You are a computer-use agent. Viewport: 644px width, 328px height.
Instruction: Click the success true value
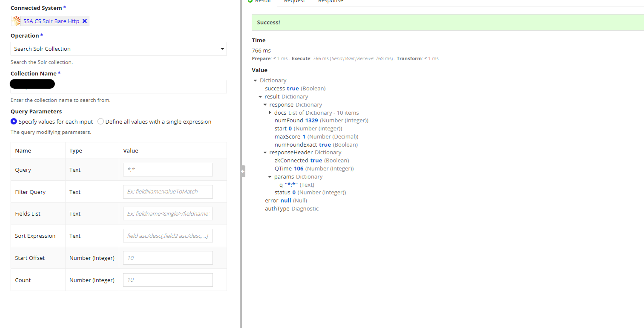click(x=293, y=89)
